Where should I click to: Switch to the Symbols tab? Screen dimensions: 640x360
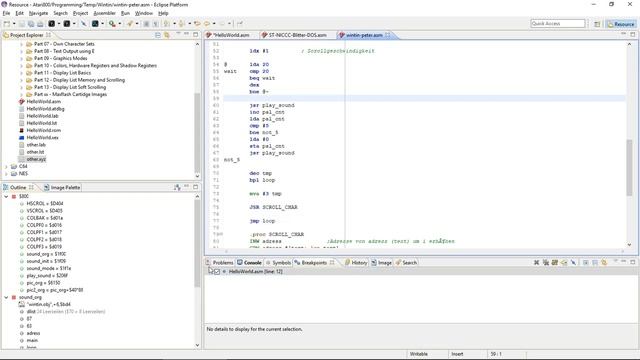[278, 262]
